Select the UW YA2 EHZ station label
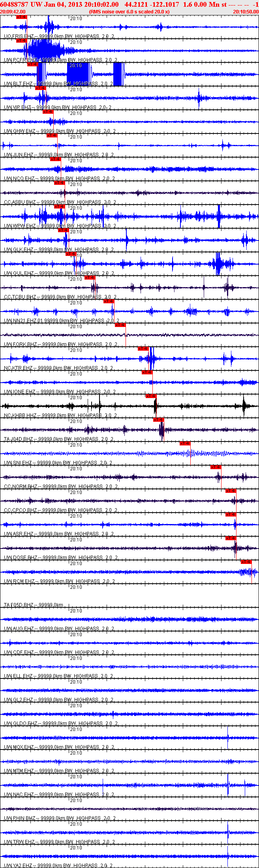The height and width of the screenshot is (868, 259). point(19,866)
